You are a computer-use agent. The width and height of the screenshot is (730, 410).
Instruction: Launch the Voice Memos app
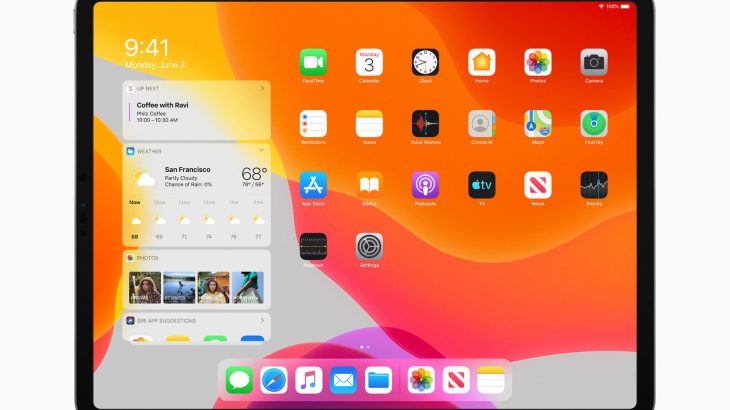click(425, 124)
